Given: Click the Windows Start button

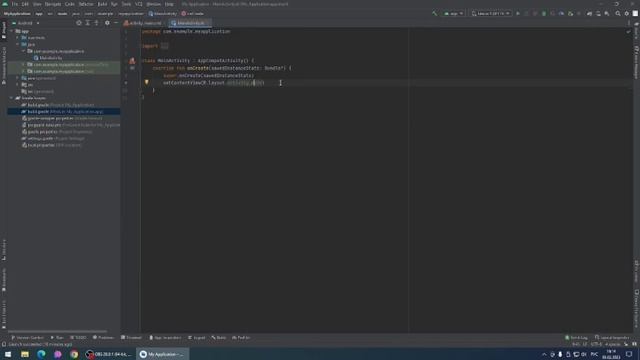Looking at the screenshot, I should (8, 354).
